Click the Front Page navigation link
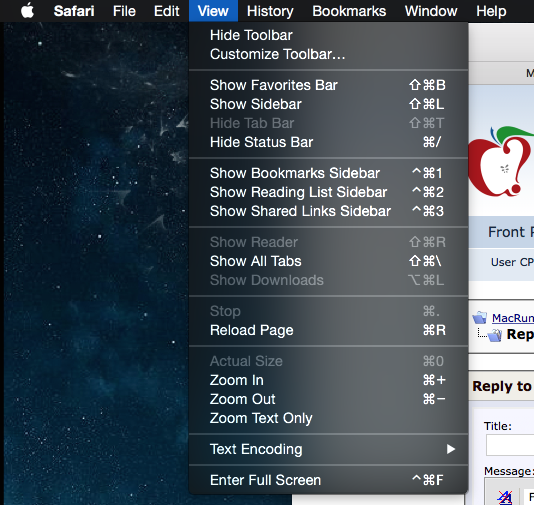 pyautogui.click(x=511, y=232)
